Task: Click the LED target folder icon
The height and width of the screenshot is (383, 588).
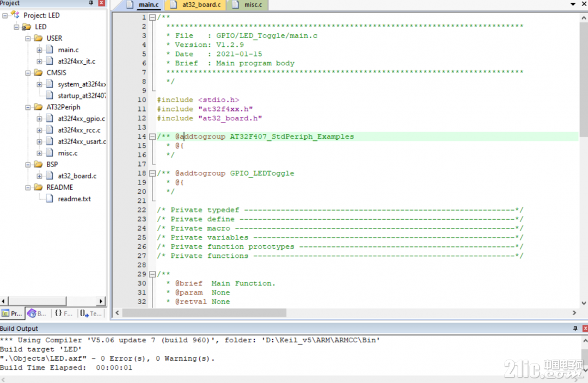Action: [27, 27]
